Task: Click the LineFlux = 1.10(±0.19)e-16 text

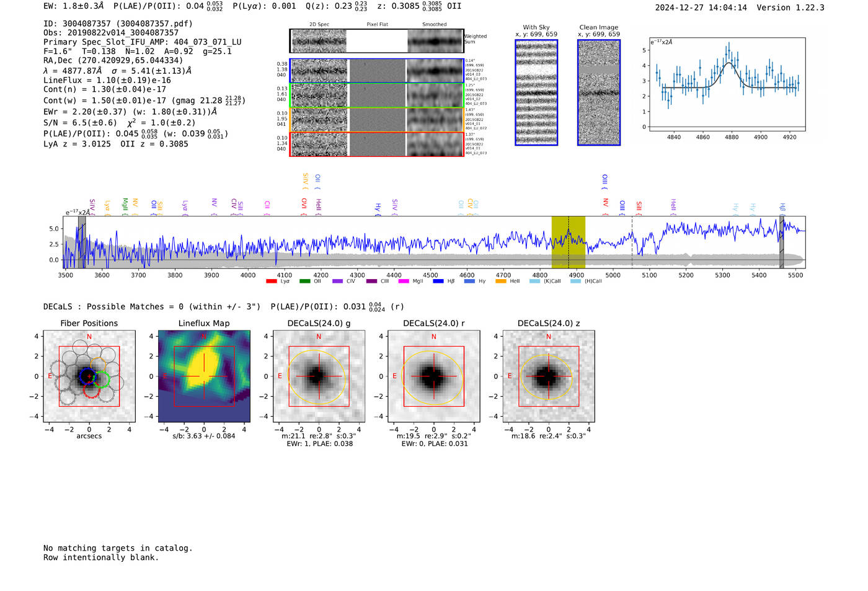Action: [x=107, y=80]
